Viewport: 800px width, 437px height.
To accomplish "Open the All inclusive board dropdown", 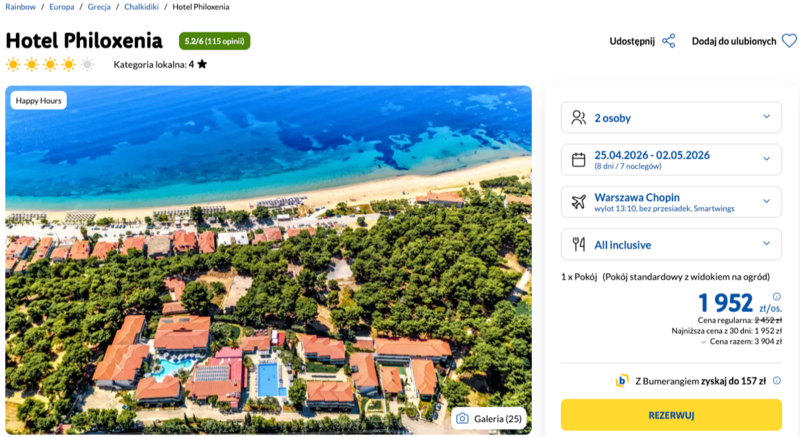I will pyautogui.click(x=766, y=243).
